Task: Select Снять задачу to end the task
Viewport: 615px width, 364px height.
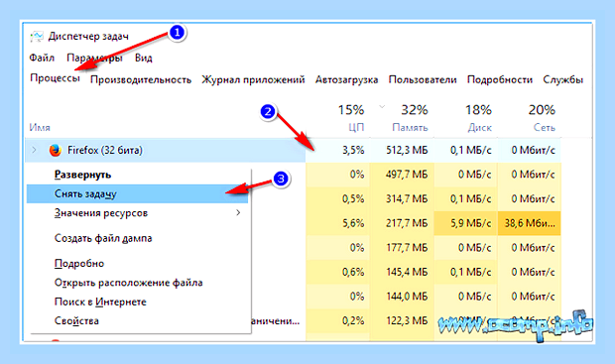Action: click(x=137, y=193)
